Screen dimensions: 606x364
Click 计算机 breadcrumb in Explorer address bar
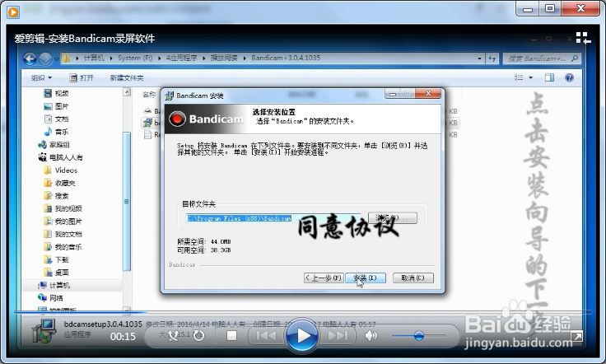tap(94, 58)
